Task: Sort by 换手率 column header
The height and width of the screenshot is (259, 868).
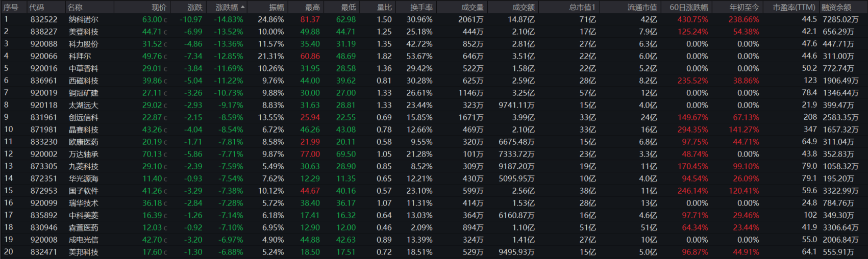Action: [x=421, y=7]
